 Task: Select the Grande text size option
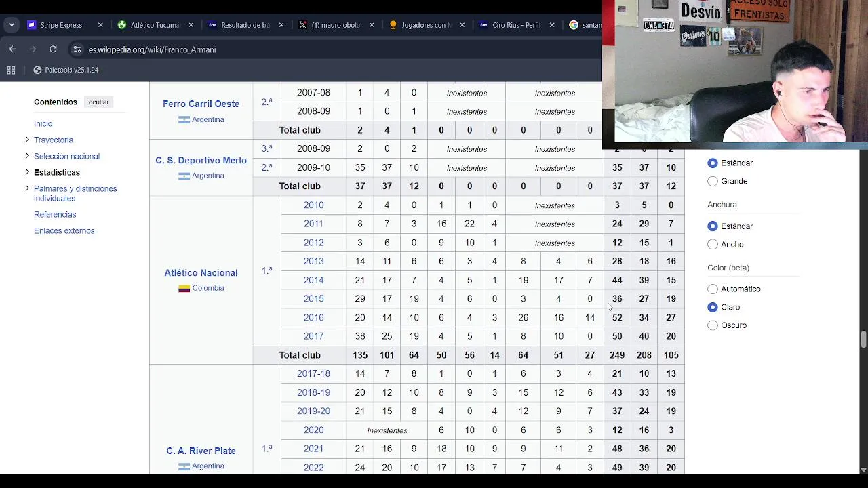tap(713, 181)
